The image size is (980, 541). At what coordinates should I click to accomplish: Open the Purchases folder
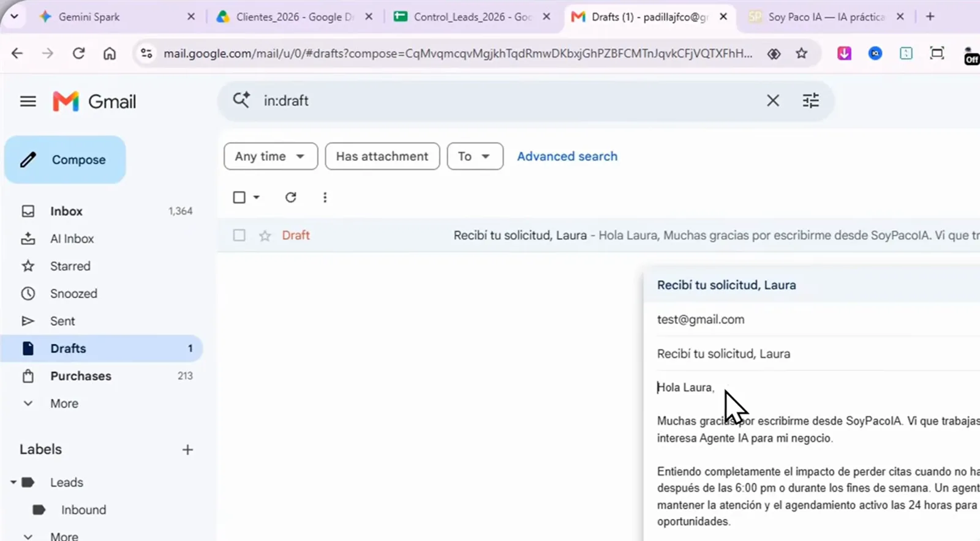102,376
